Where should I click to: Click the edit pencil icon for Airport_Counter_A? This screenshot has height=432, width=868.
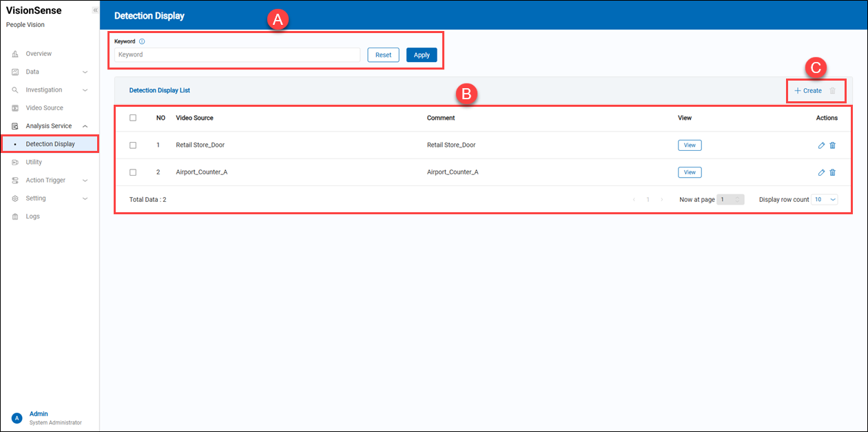[x=821, y=172]
